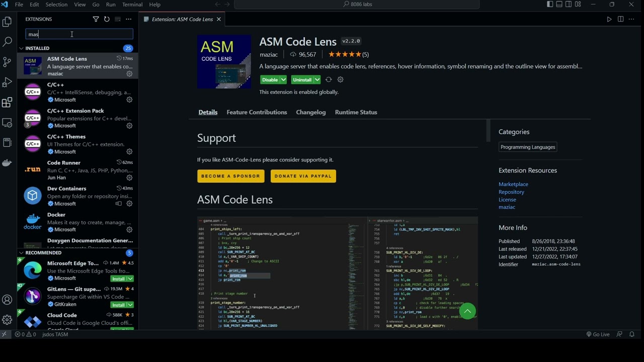Close the Extension: ASM Code Lens tab
The height and width of the screenshot is (362, 644).
tap(219, 19)
